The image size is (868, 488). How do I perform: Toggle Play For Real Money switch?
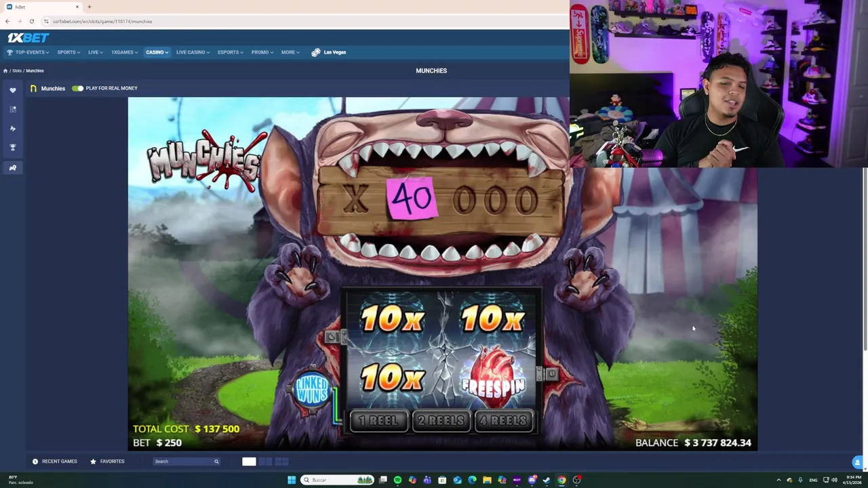(77, 88)
